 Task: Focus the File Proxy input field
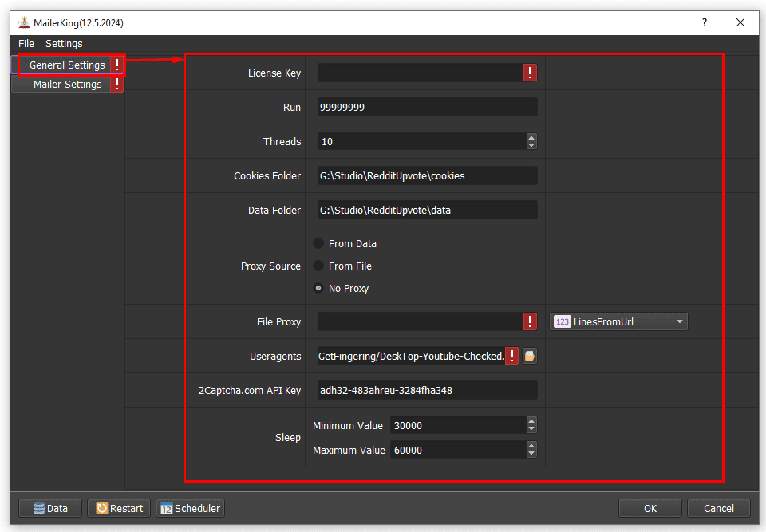pos(421,321)
